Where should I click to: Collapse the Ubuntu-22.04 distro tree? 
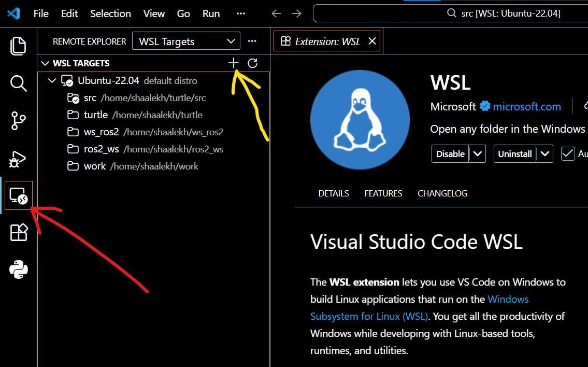pos(52,80)
